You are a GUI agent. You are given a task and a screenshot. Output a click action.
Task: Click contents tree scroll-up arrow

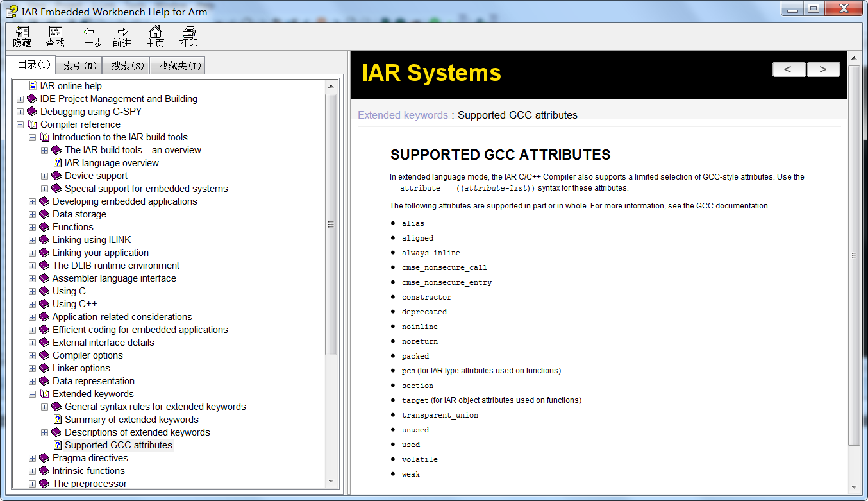[331, 86]
